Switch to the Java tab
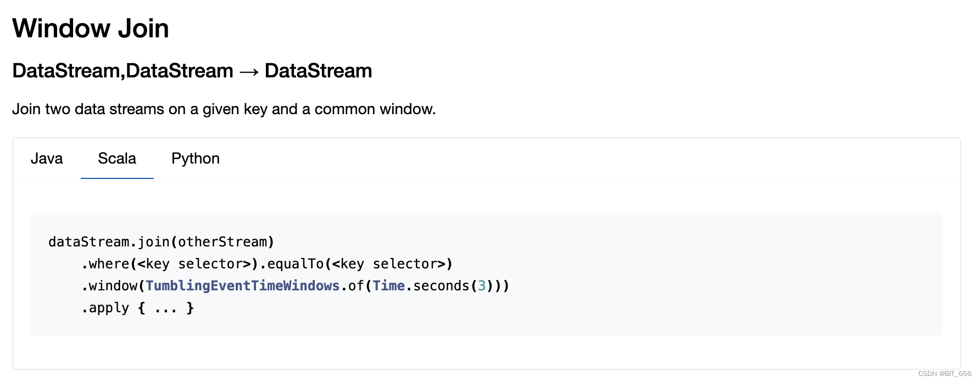 [x=47, y=159]
